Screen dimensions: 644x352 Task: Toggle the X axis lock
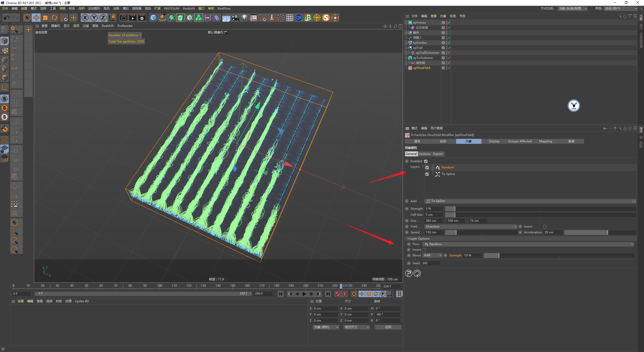pos(85,18)
